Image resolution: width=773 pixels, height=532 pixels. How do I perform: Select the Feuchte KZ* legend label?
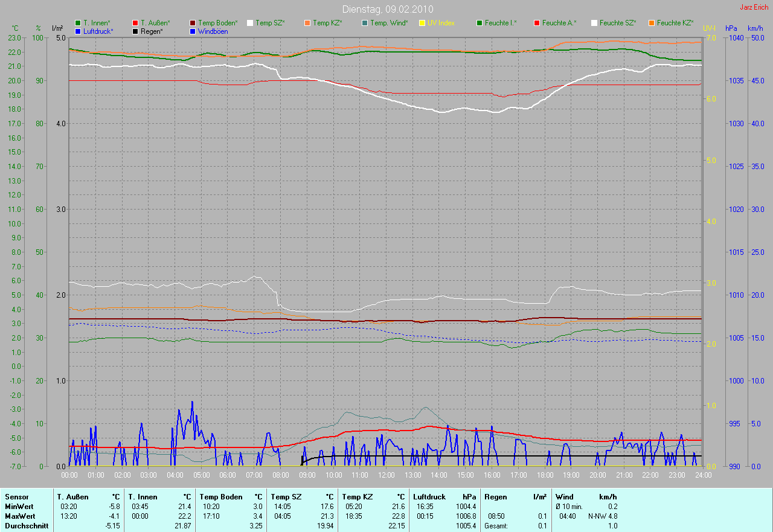click(x=675, y=23)
